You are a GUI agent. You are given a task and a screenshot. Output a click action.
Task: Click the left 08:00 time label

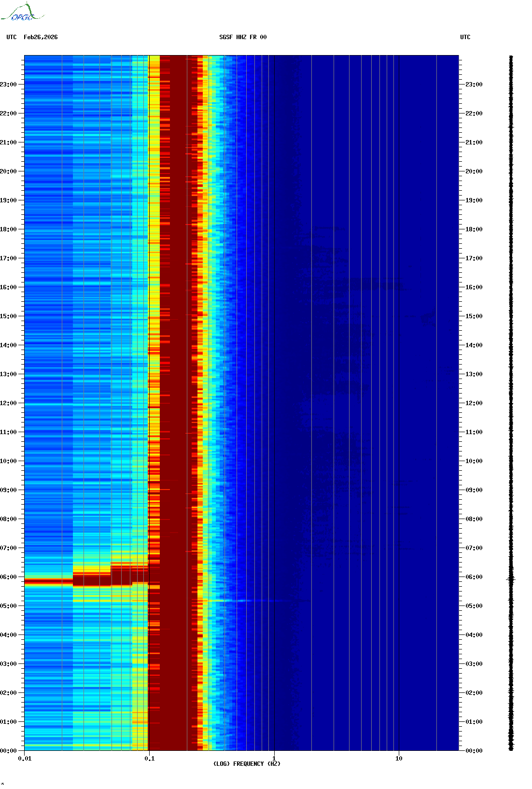8,519
